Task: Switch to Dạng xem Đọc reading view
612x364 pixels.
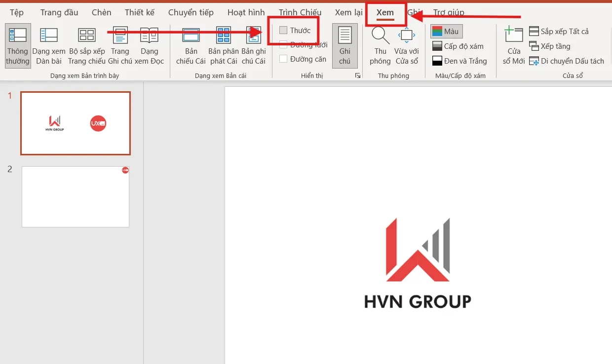Action: tap(149, 46)
